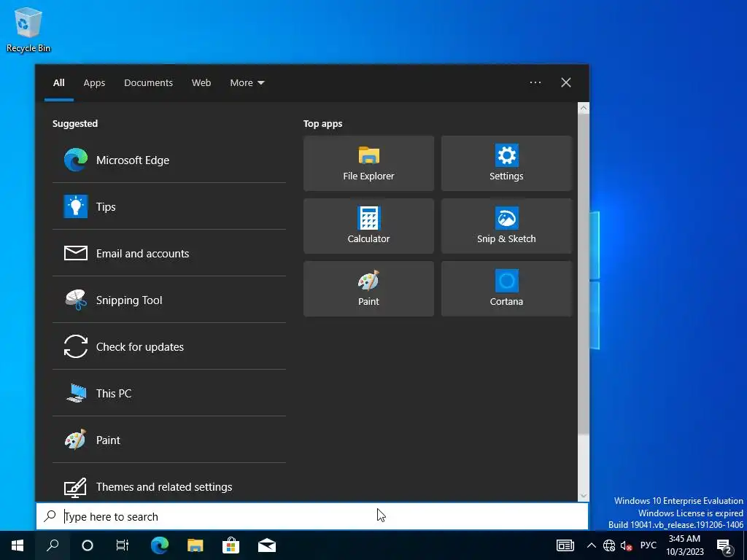
Task: Open the Cortana top app tile
Action: pyautogui.click(x=506, y=289)
